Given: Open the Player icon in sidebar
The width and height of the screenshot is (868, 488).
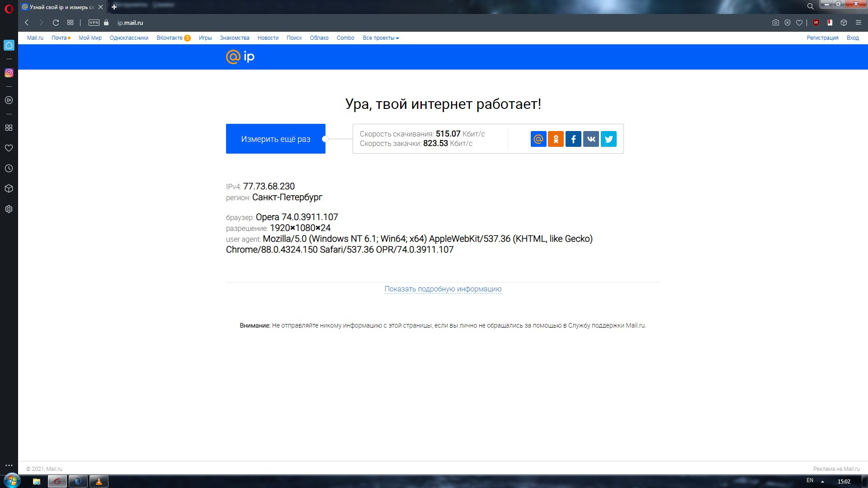Looking at the screenshot, I should pyautogui.click(x=9, y=100).
